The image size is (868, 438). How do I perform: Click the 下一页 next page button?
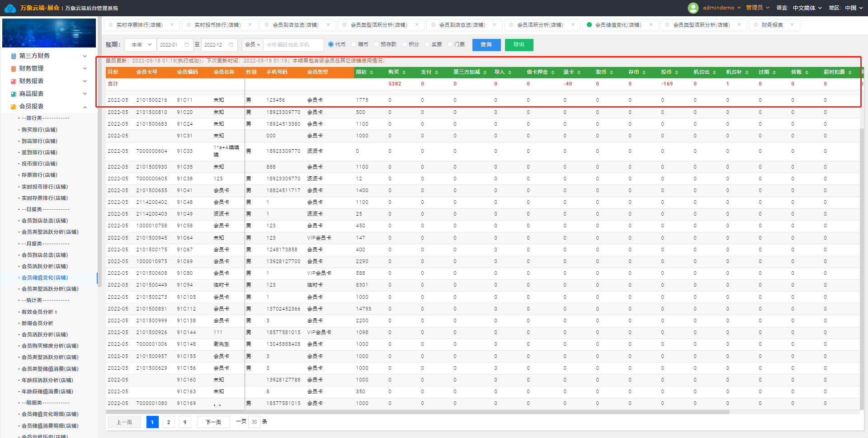213,422
